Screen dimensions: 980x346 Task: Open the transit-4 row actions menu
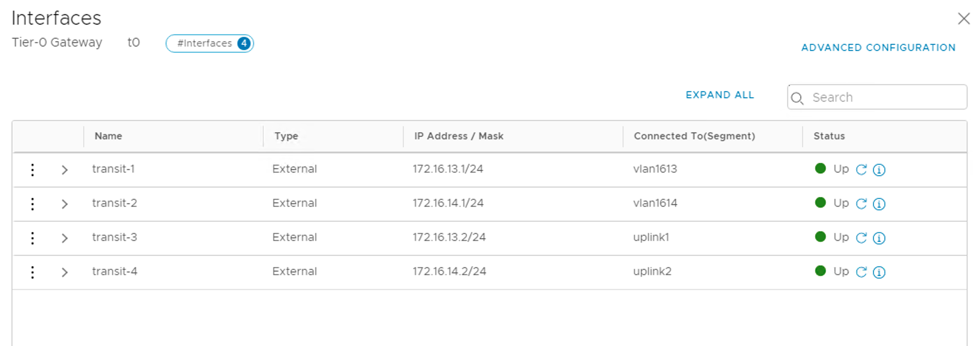pos(32,272)
